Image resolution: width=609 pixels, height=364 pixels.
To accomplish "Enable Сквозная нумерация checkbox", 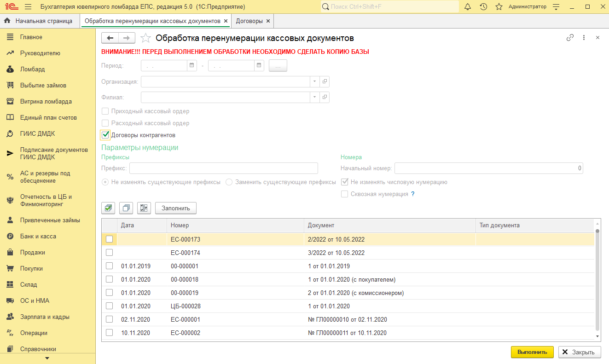I will click(x=344, y=194).
